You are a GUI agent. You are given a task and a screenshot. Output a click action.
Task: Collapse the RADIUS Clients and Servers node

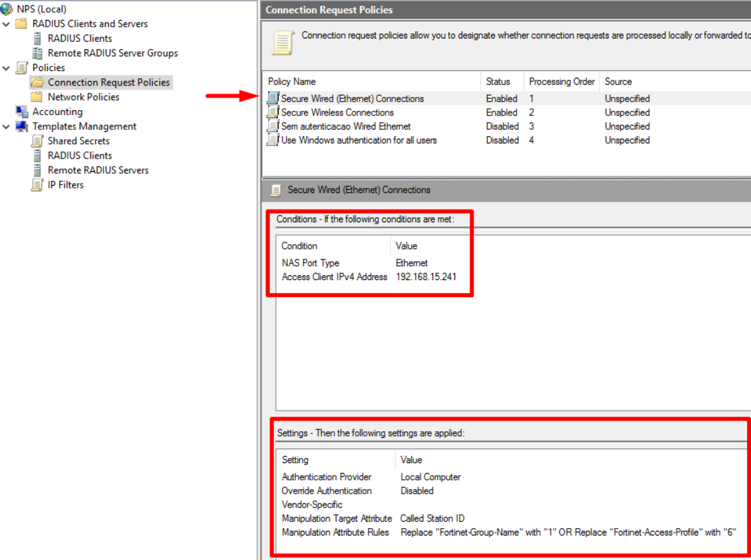7,24
